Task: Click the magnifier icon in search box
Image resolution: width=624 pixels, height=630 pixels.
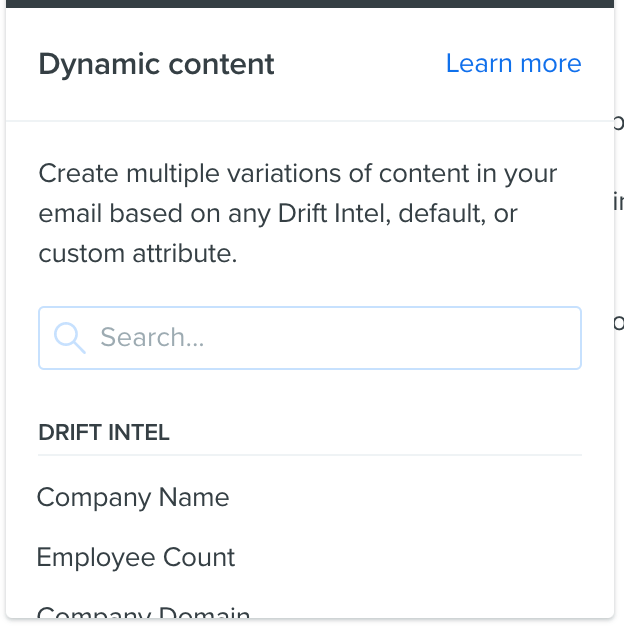Action: (x=70, y=338)
